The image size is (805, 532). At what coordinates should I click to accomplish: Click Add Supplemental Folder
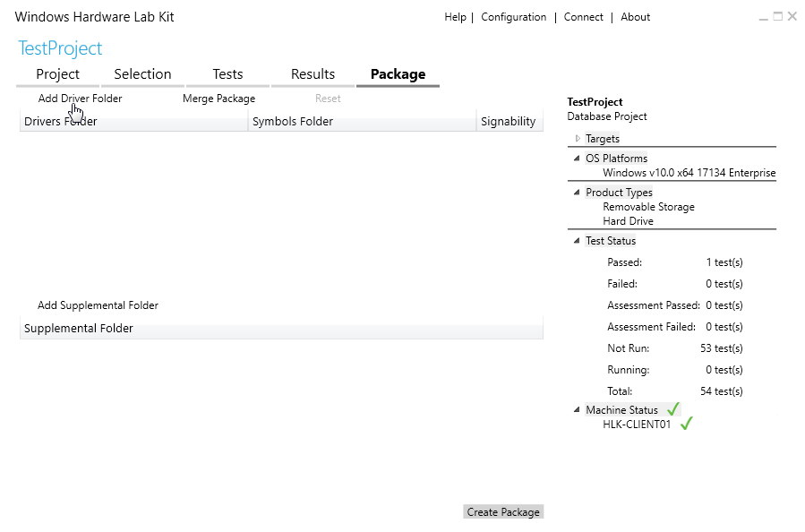coord(98,305)
